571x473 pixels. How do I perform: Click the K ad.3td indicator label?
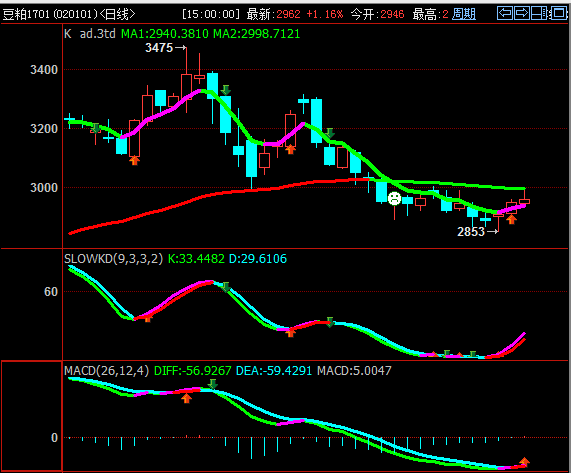click(90, 34)
